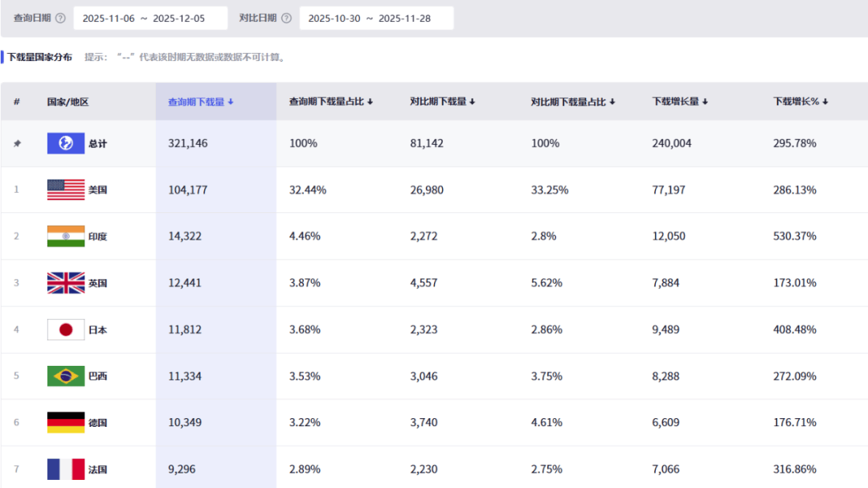Click the Brazil flag icon
Image resolution: width=868 pixels, height=488 pixels.
coord(66,376)
